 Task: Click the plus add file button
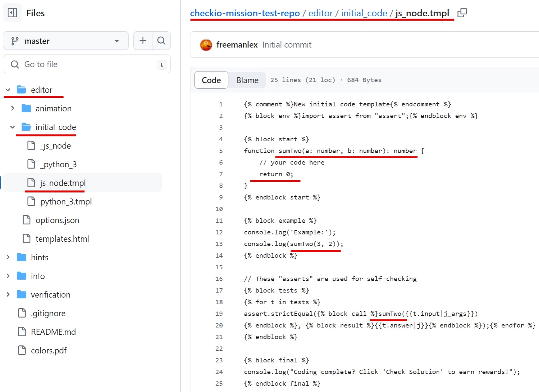point(143,41)
